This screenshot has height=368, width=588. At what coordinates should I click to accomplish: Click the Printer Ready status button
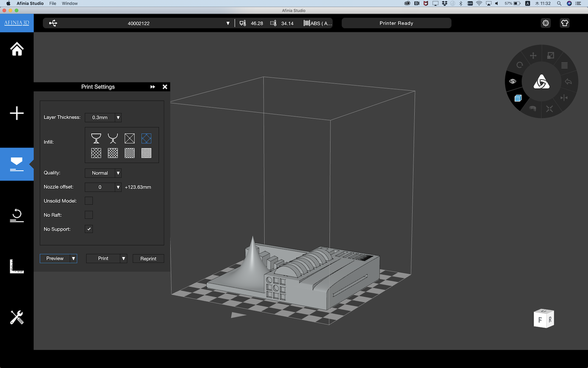click(x=396, y=23)
